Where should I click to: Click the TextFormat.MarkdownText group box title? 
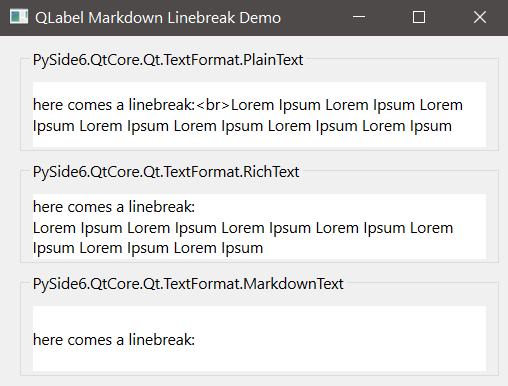(188, 284)
